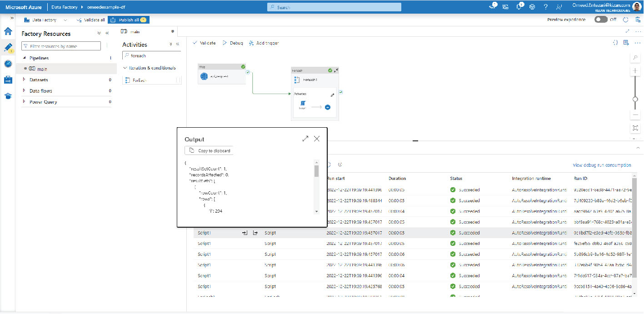Open the Monitor gauge icon in sidebar

[8, 64]
